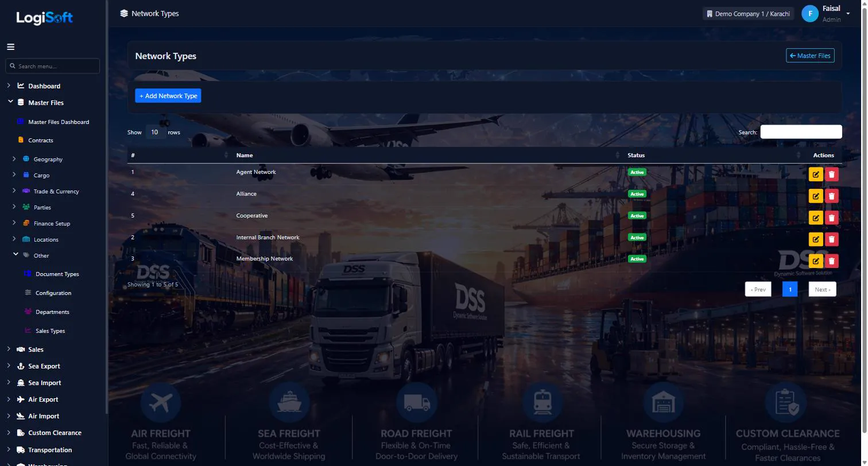Toggle the hamburger sidebar menu icon
Image resolution: width=868 pixels, height=466 pixels.
10,47
